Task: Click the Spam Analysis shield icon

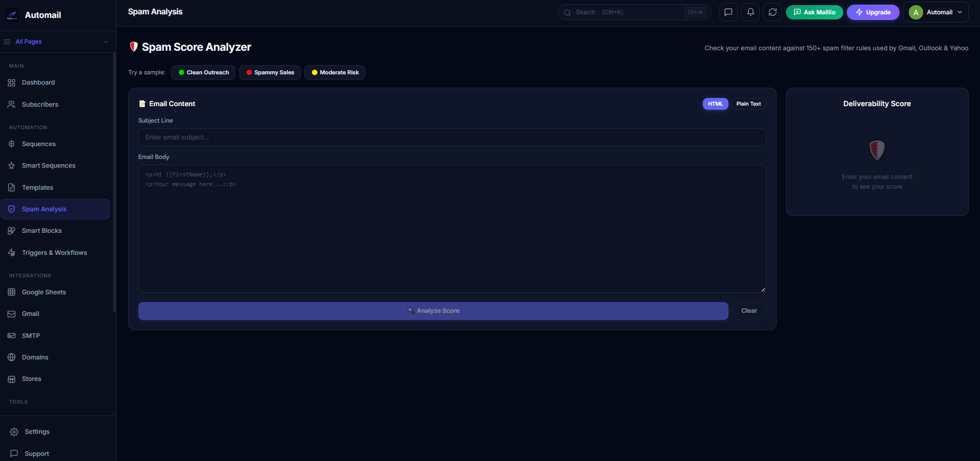Action: coord(11,209)
